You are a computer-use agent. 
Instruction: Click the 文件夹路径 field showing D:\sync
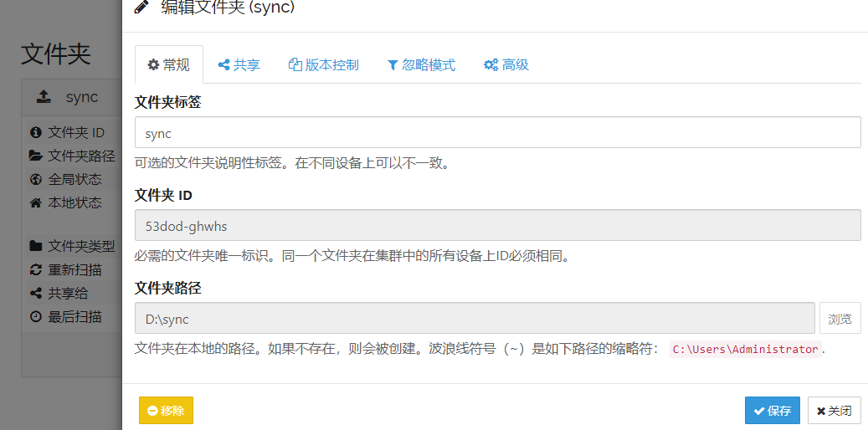click(x=474, y=318)
